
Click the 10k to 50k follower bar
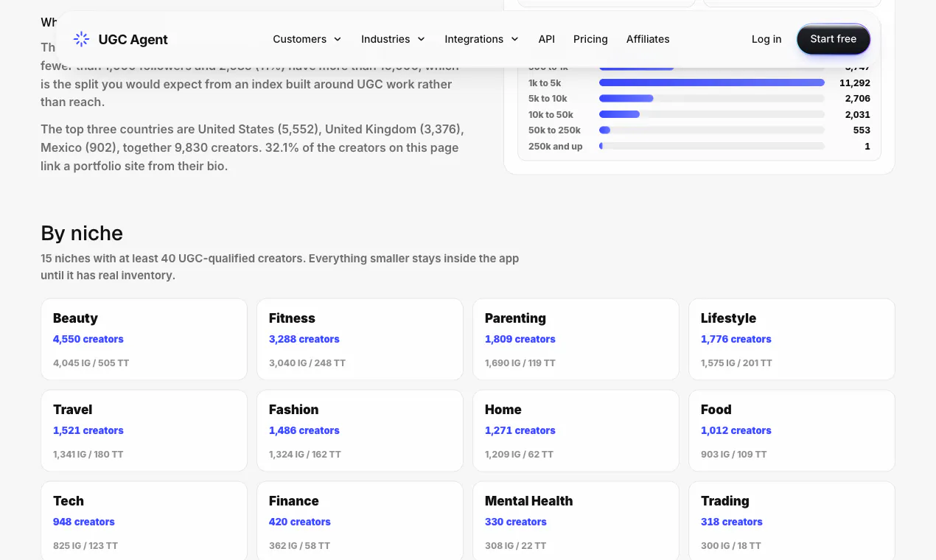point(712,114)
